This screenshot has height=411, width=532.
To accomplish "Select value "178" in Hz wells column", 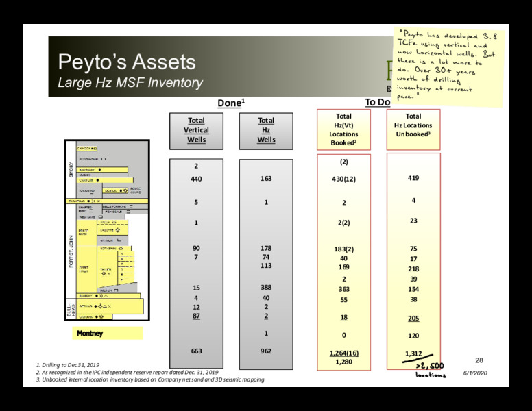I will click(x=266, y=248).
